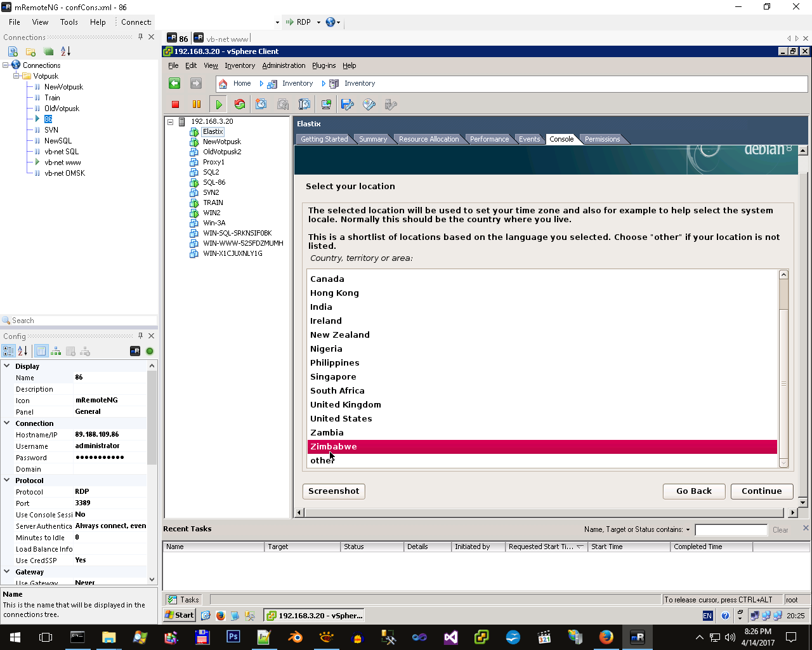812x650 pixels.
Task: Collapse the Votpusk folder in the connection tree
Action: coord(16,76)
